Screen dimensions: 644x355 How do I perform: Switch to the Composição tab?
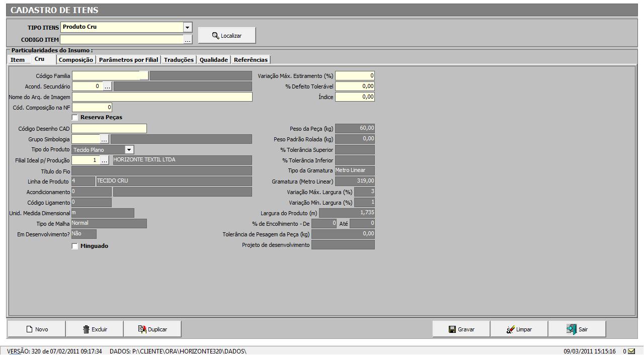[76, 60]
